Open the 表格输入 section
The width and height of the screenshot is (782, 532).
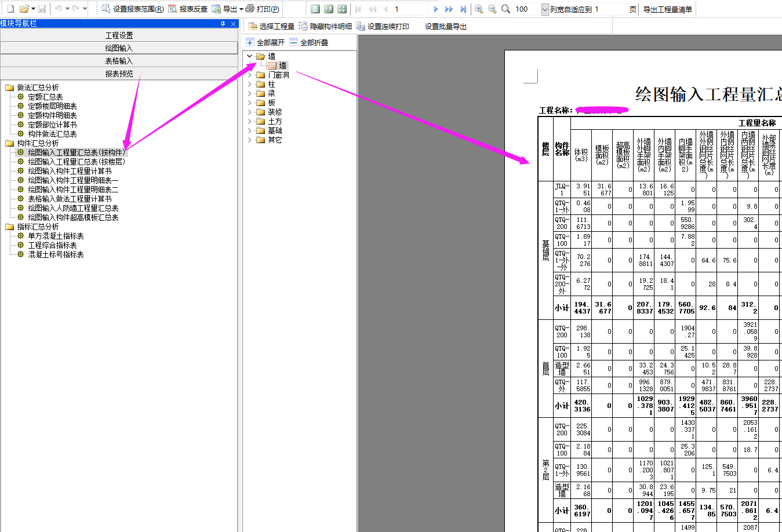119,61
